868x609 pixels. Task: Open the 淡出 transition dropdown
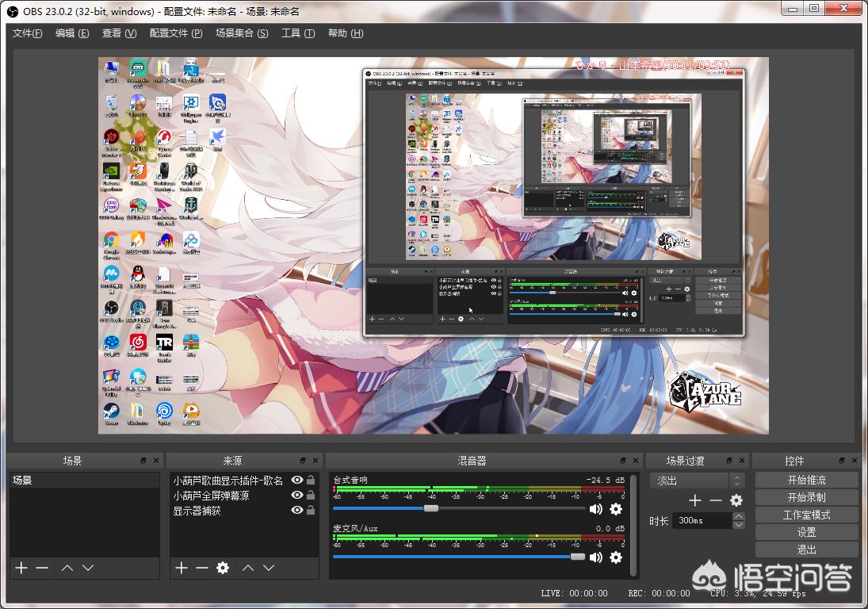click(x=697, y=481)
